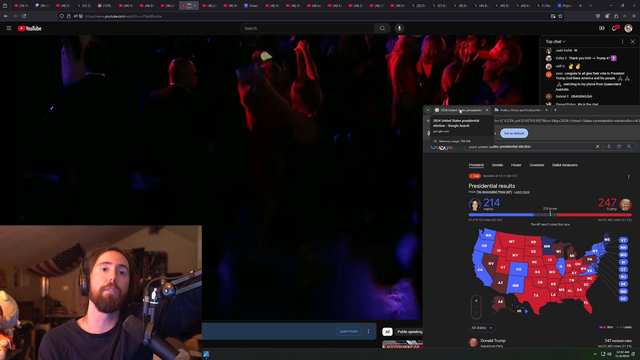Switch to the Donald Trump browser tab
The image size is (640, 360).
tap(251, 6)
